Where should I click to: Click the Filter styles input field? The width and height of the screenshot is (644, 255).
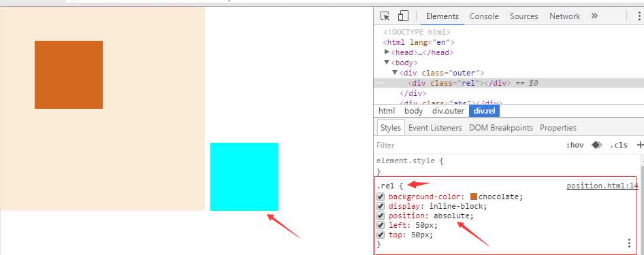tap(468, 145)
